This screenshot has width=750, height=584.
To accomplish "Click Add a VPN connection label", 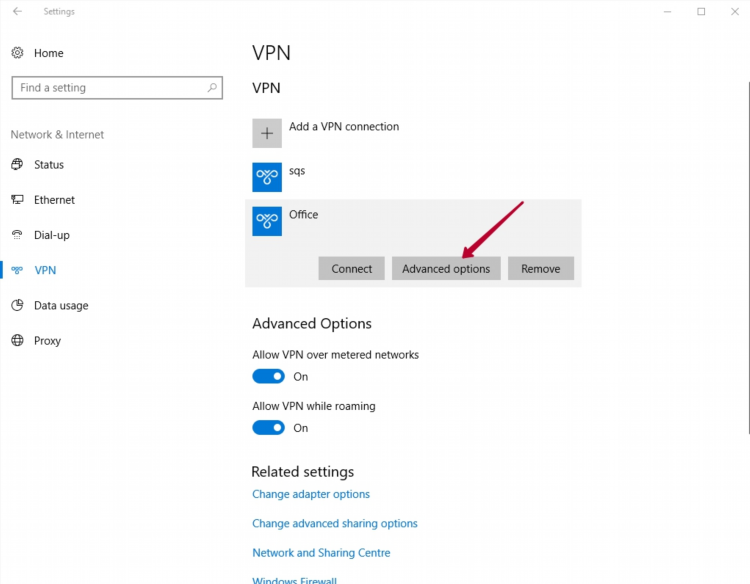I will coord(344,127).
